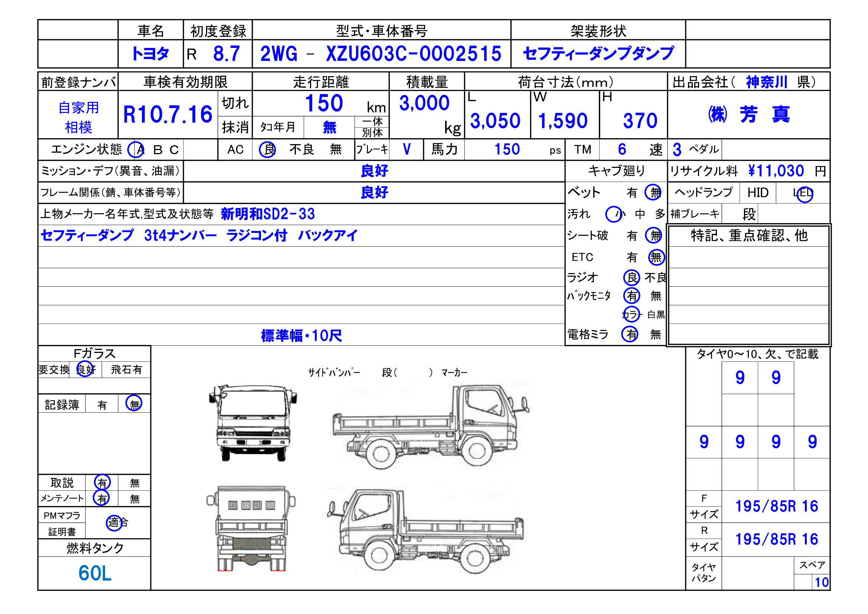Click the circled "良好" under Fガラス
The width and height of the screenshot is (868, 614).
click(85, 369)
